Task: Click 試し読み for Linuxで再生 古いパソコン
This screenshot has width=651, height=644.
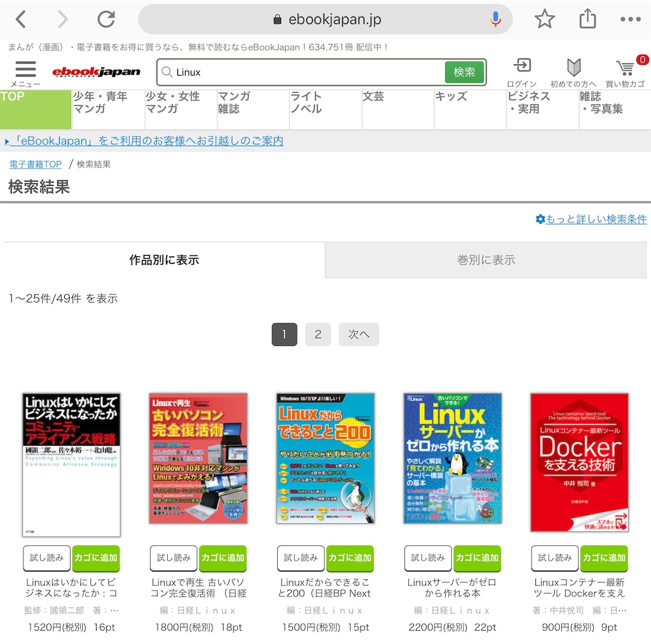Action: coord(174,558)
